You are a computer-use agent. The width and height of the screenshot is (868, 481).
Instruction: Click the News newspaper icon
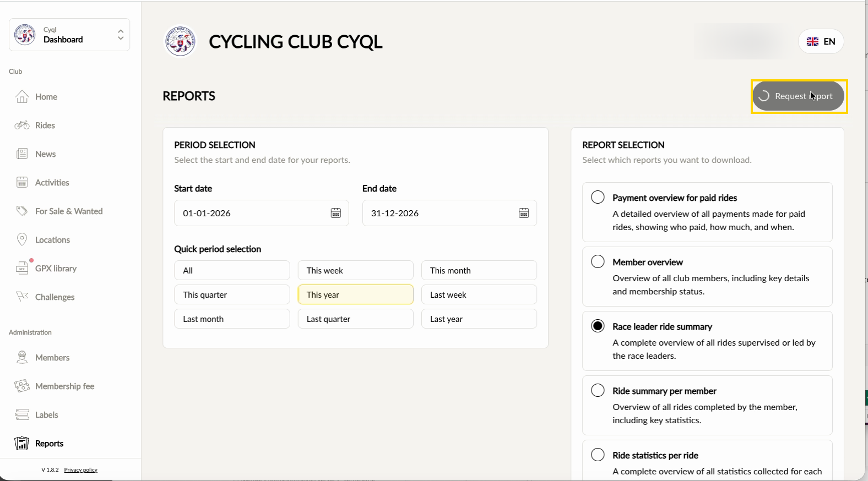tap(22, 154)
